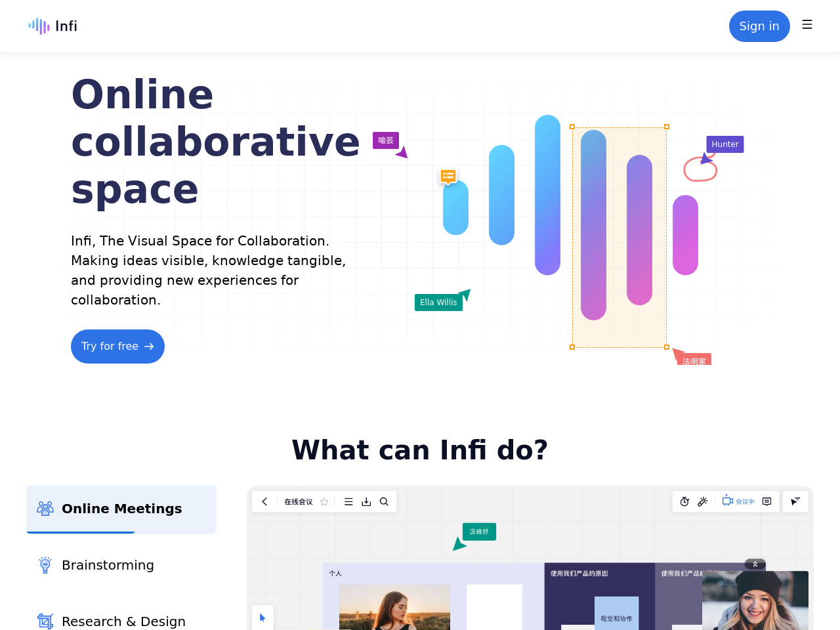Image resolution: width=840 pixels, height=630 pixels.
Task: Click the smiling woman video thumbnail
Action: point(755,600)
